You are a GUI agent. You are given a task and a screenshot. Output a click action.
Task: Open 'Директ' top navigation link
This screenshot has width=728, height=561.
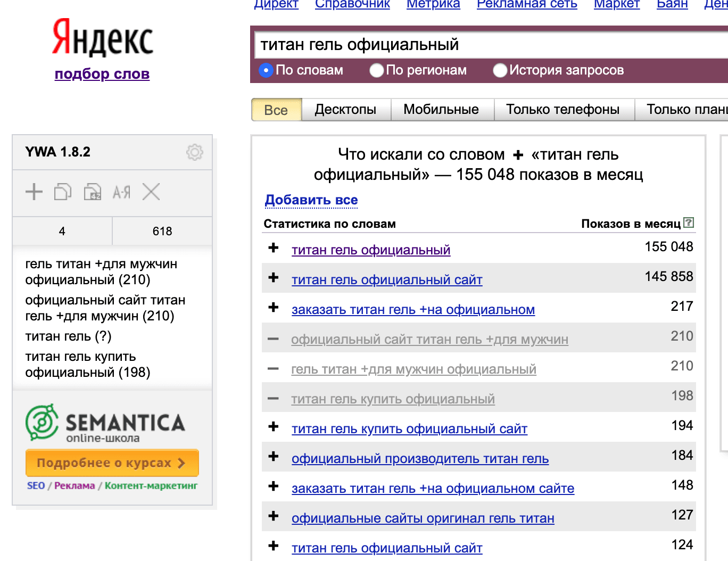[276, 4]
